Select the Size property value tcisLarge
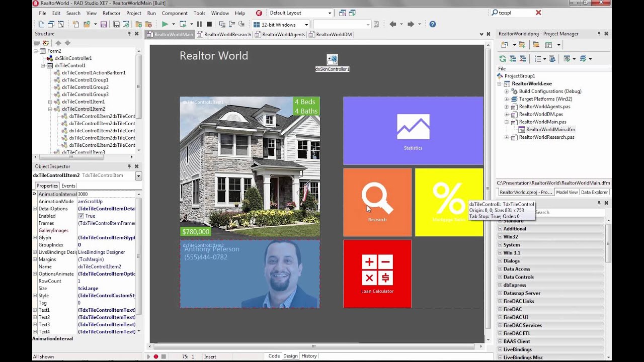 pyautogui.click(x=106, y=289)
